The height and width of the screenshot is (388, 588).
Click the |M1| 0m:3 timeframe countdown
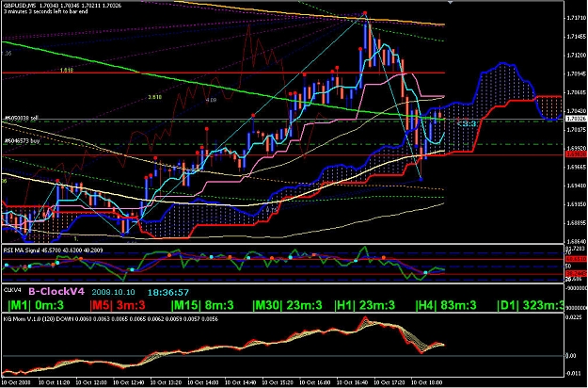coord(36,305)
